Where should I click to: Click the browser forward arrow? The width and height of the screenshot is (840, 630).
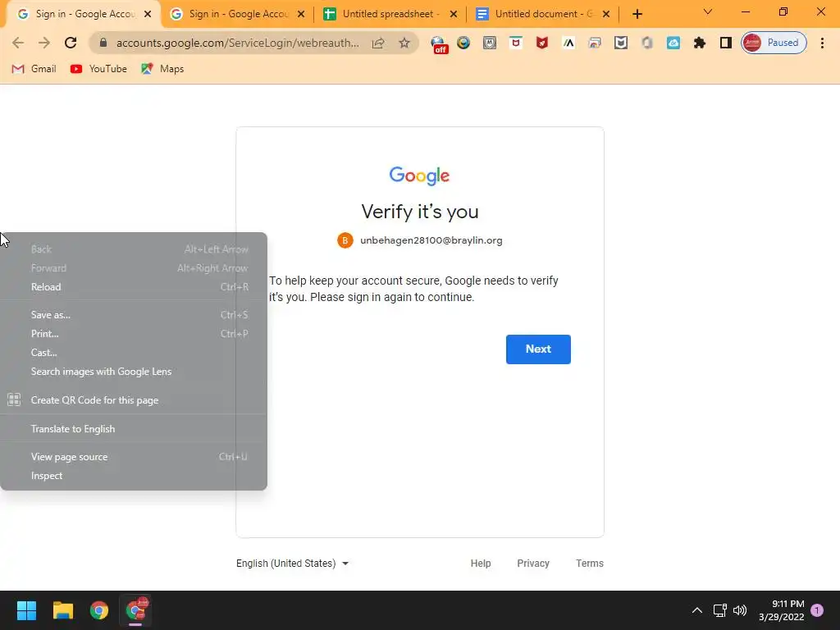click(x=44, y=43)
